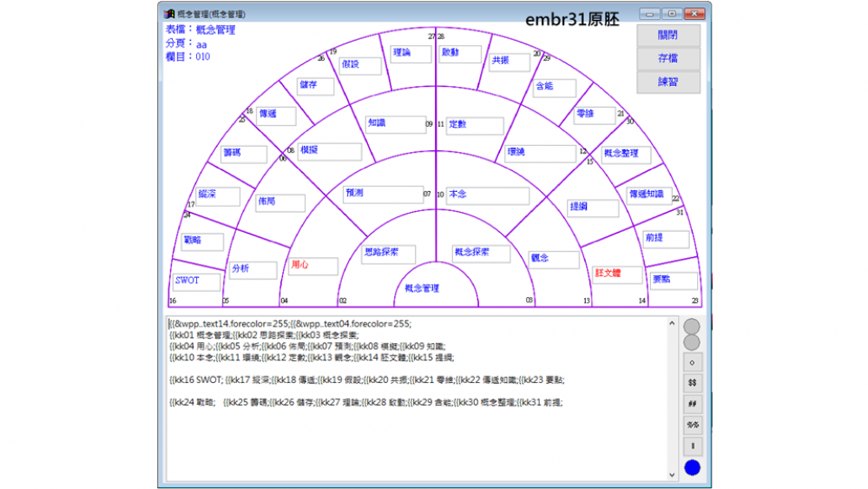Click the red 用心 node field
Screen dimensions: 868x489
pyautogui.click(x=312, y=266)
